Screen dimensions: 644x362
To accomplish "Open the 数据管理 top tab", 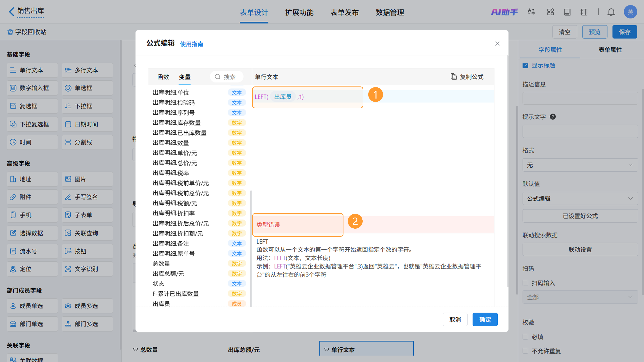I will [389, 12].
